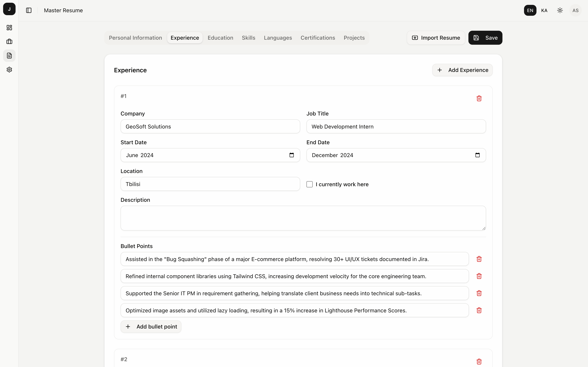Open the Start Date calendar picker
588x367 pixels.
click(x=292, y=155)
